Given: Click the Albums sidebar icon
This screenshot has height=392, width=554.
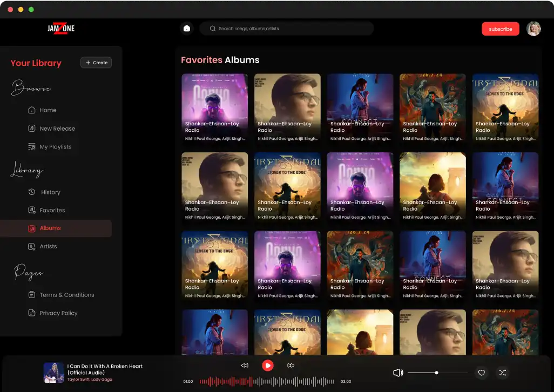Looking at the screenshot, I should [x=32, y=228].
